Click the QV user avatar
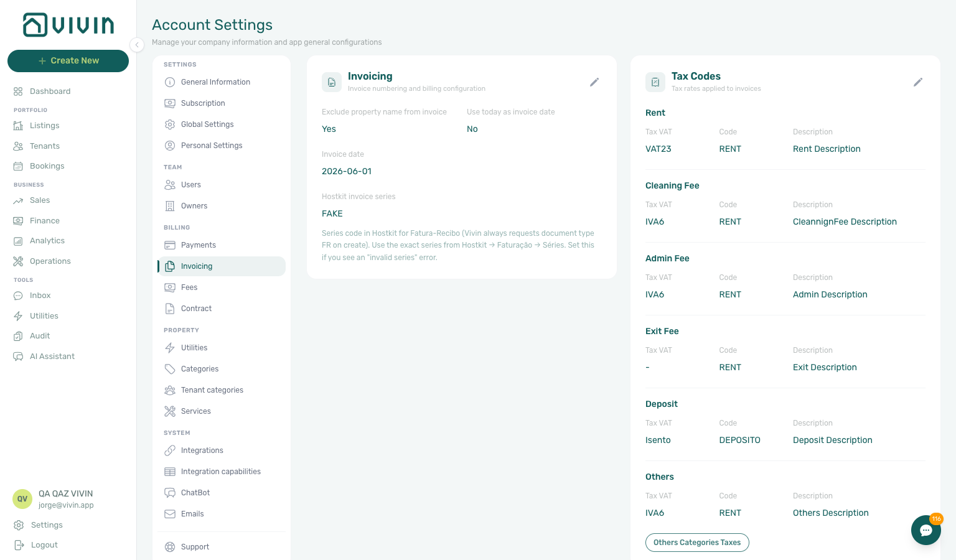The height and width of the screenshot is (560, 956). [x=22, y=499]
